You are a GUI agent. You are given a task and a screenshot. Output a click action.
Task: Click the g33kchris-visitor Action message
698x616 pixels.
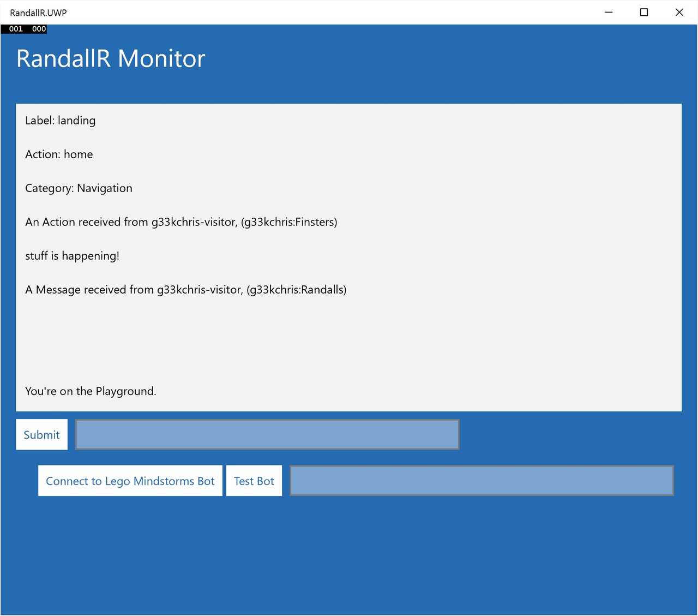[x=180, y=222]
